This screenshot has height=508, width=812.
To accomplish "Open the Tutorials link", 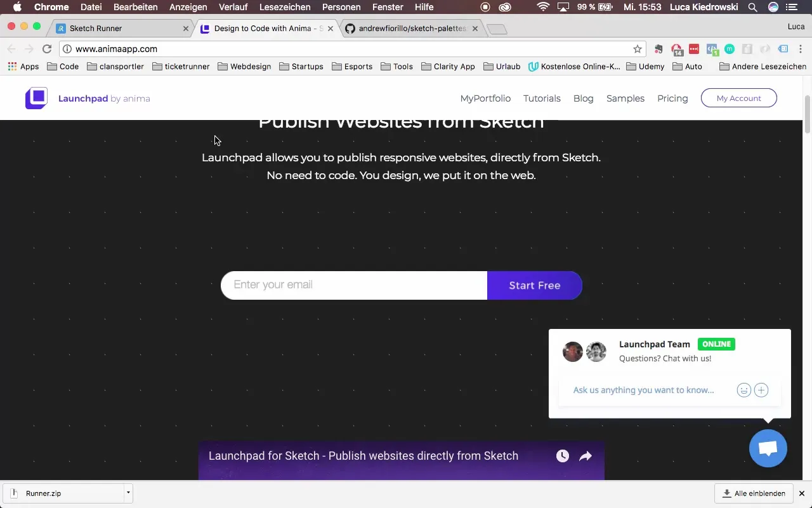I will (x=542, y=98).
